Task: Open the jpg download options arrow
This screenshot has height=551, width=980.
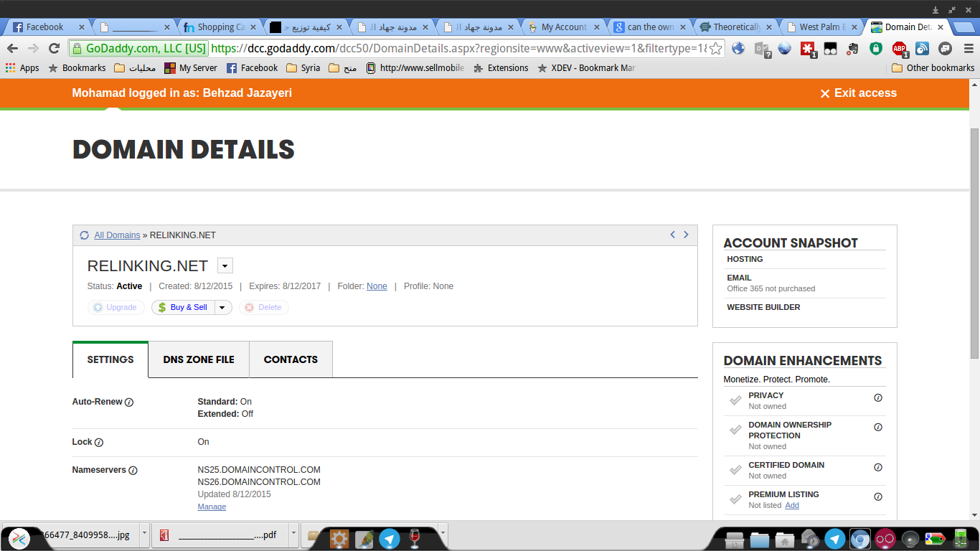Action: tap(145, 534)
